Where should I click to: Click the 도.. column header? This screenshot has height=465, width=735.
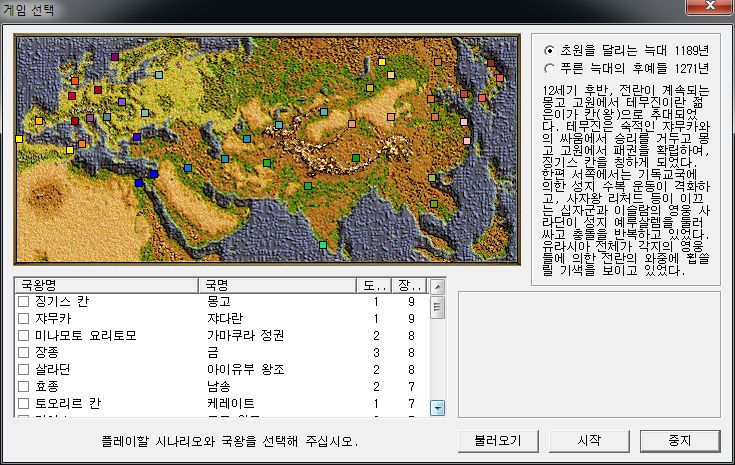click(x=374, y=285)
